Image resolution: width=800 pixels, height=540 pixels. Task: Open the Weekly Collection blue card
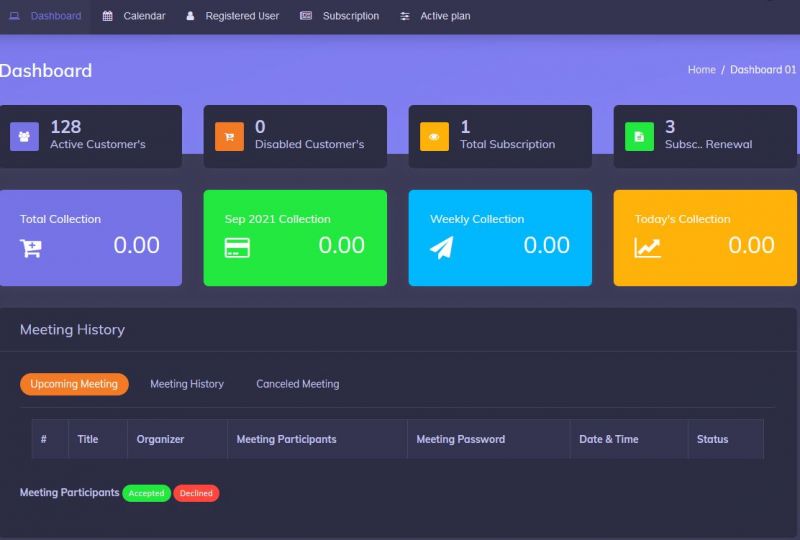pyautogui.click(x=500, y=238)
